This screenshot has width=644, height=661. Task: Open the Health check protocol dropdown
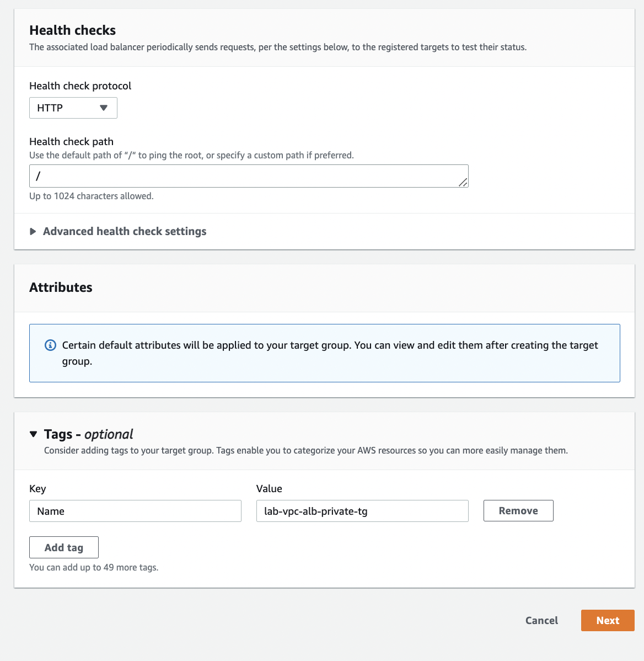(73, 108)
